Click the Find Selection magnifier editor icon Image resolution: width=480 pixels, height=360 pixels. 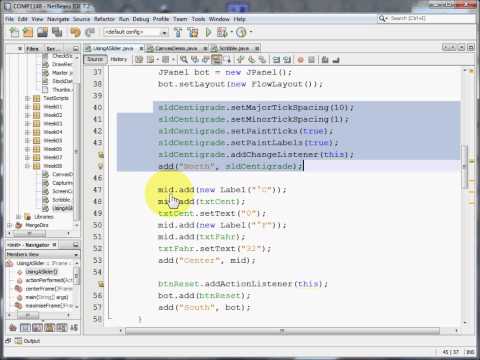click(184, 60)
